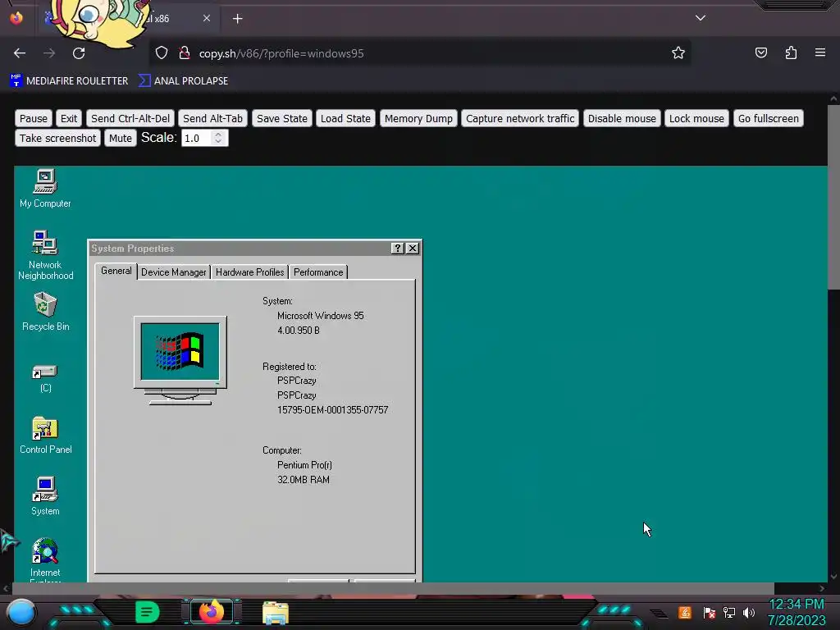Viewport: 840px width, 630px height.
Task: Click the Go fullscreen button
Action: point(768,118)
